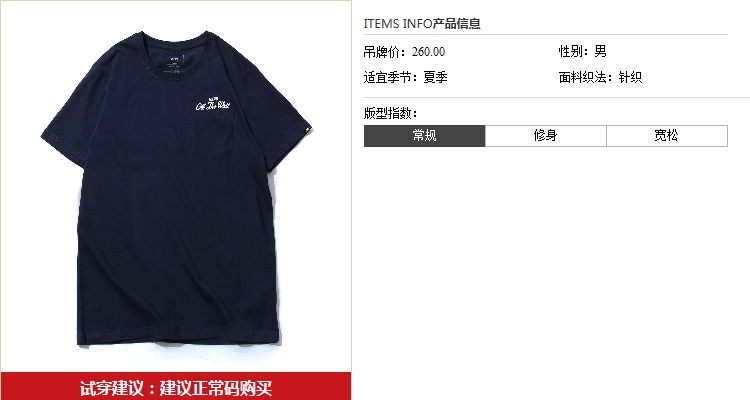Select the 常规 fit option

425,136
